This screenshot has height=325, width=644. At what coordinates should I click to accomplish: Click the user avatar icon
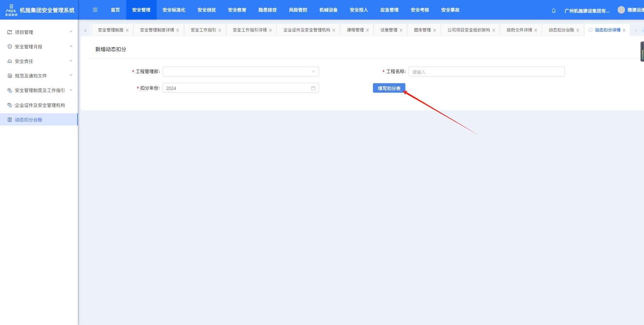[621, 10]
